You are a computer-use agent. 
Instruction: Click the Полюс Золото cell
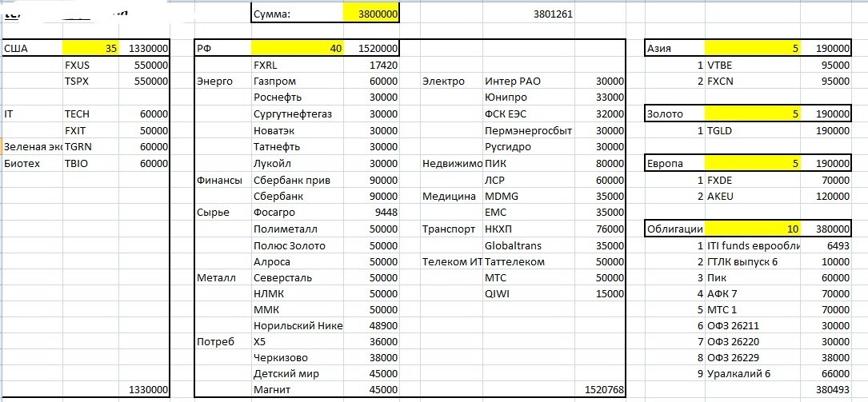click(298, 245)
